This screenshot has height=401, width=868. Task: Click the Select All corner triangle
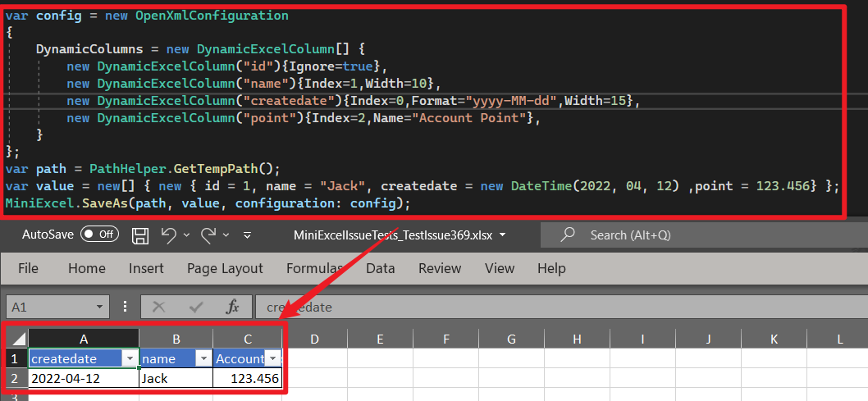[16, 339]
